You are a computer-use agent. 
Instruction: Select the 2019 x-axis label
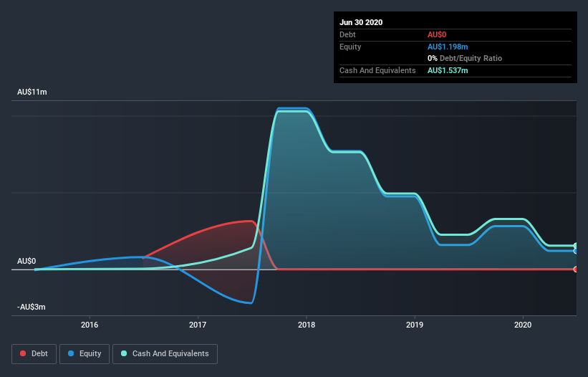pyautogui.click(x=415, y=325)
